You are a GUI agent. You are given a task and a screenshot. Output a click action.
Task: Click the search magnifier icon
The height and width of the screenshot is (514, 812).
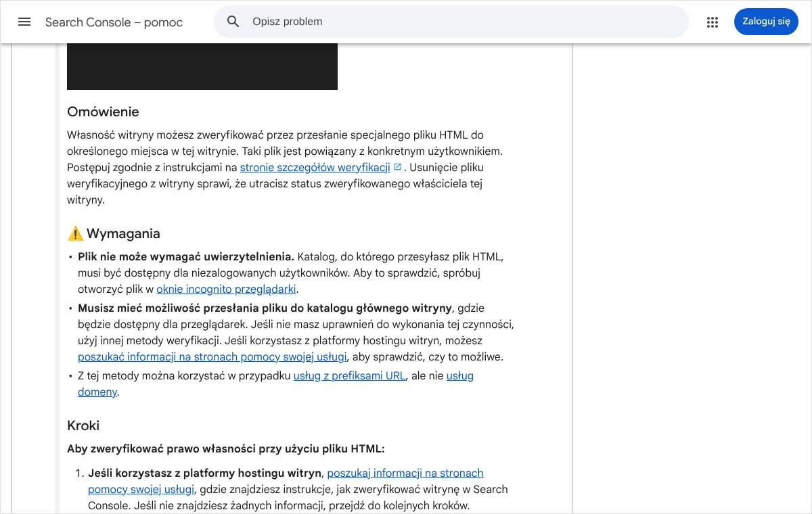pyautogui.click(x=233, y=22)
